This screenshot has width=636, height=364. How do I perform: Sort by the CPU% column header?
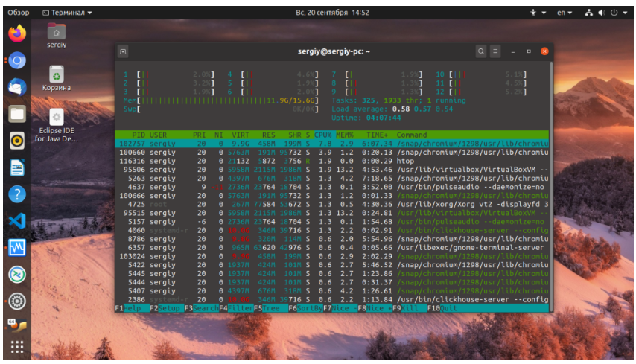(323, 135)
